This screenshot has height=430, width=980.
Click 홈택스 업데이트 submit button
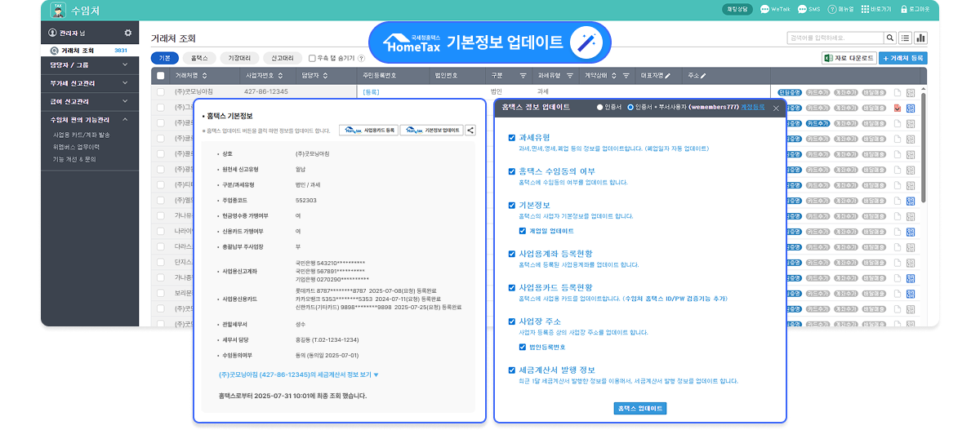pyautogui.click(x=640, y=408)
